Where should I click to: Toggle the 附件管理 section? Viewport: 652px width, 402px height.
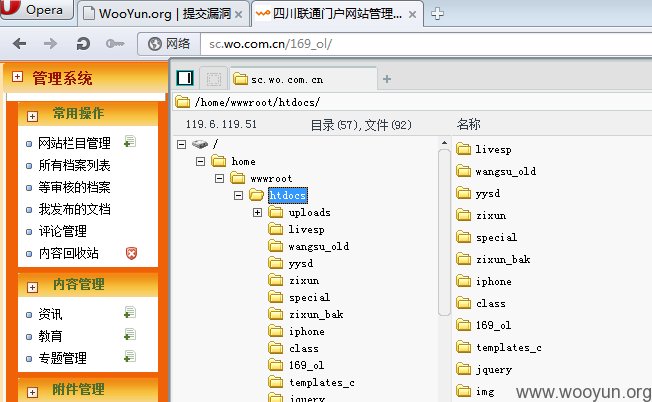click(x=32, y=392)
